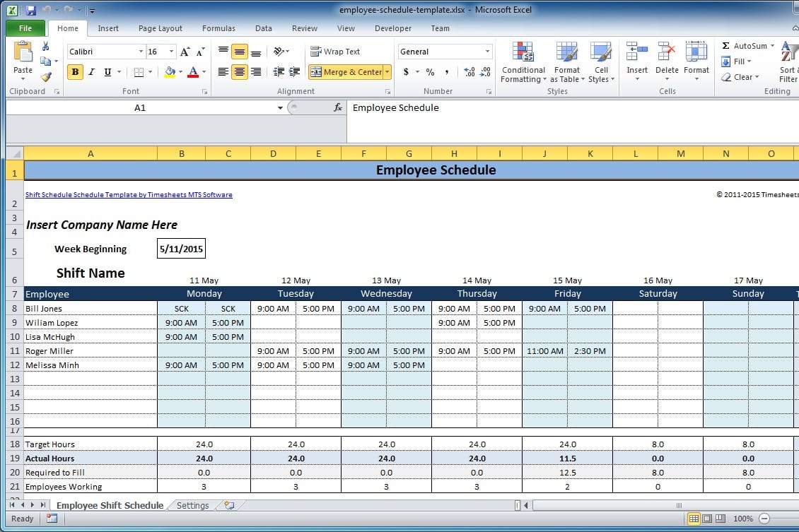Image resolution: width=799 pixels, height=532 pixels.
Task: Toggle Underline formatting
Action: (107, 72)
